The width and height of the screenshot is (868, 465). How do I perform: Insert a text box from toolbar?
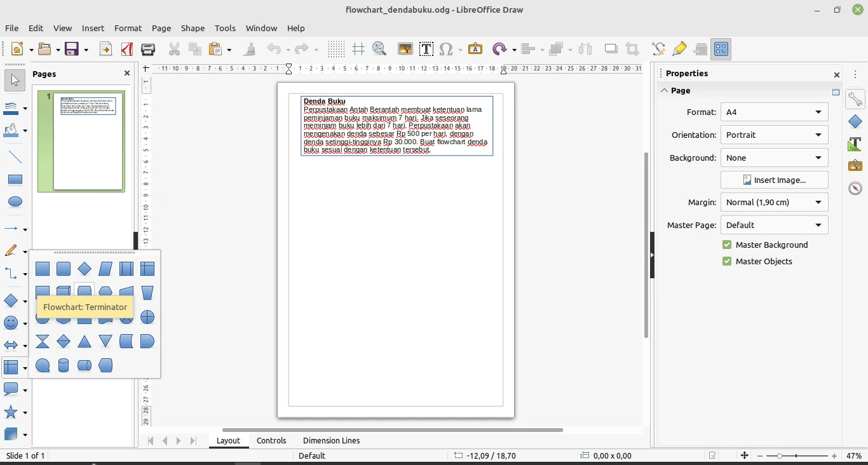click(426, 49)
